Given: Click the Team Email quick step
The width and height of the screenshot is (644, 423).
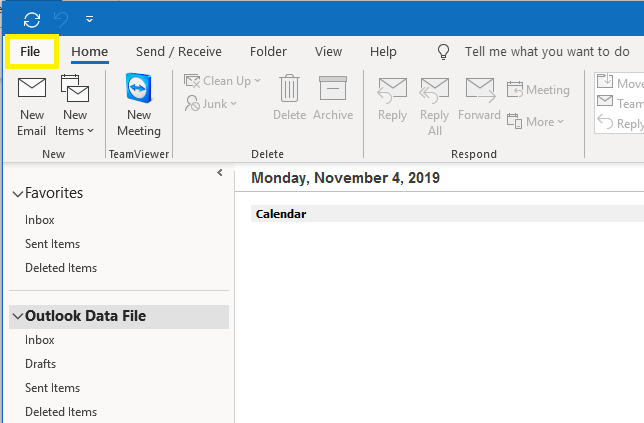Looking at the screenshot, I should (620, 103).
